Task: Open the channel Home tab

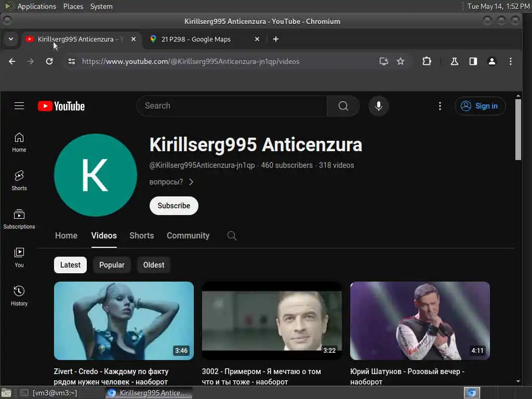Action: (x=66, y=235)
